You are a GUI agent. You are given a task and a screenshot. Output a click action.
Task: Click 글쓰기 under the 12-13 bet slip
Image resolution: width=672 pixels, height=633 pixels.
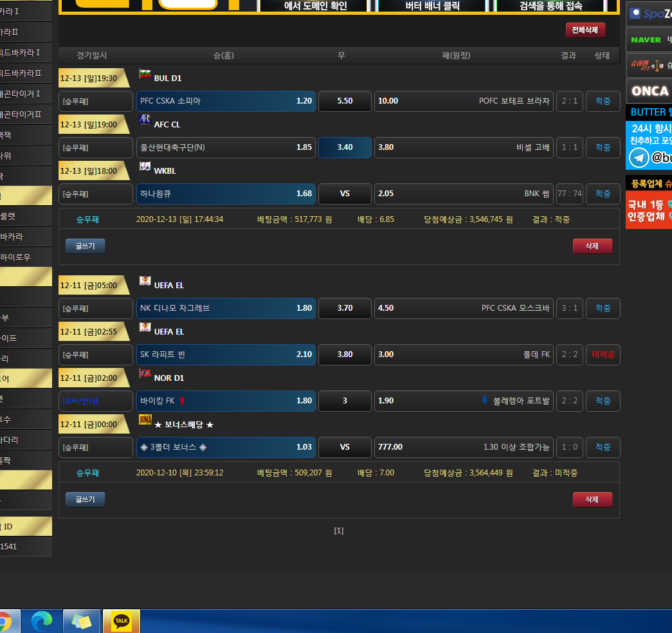[85, 246]
